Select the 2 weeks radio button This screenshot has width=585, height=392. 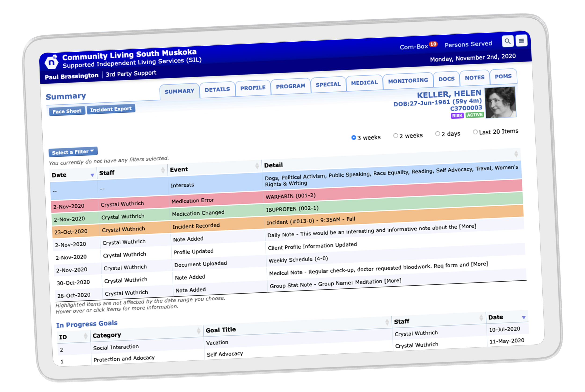pos(395,135)
